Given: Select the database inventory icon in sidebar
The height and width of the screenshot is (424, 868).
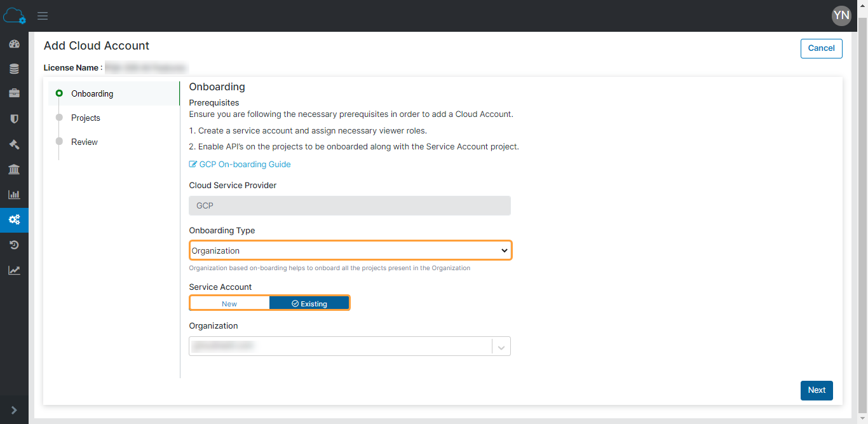Looking at the screenshot, I should [14, 68].
